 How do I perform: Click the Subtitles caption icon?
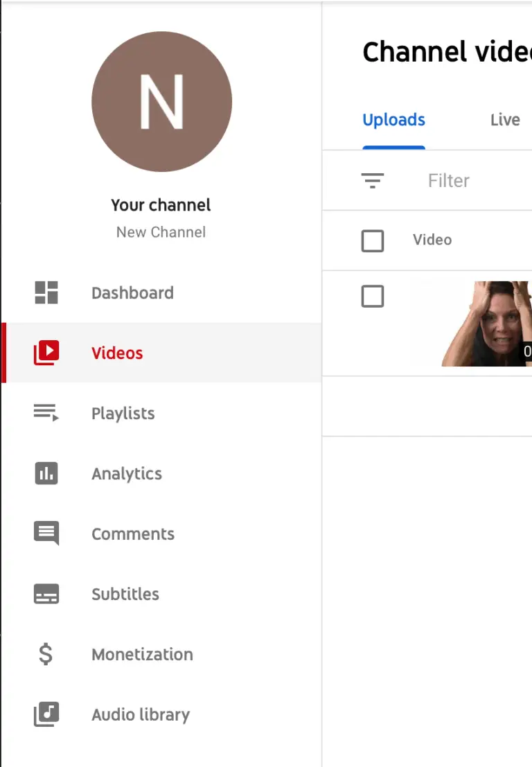point(46,594)
